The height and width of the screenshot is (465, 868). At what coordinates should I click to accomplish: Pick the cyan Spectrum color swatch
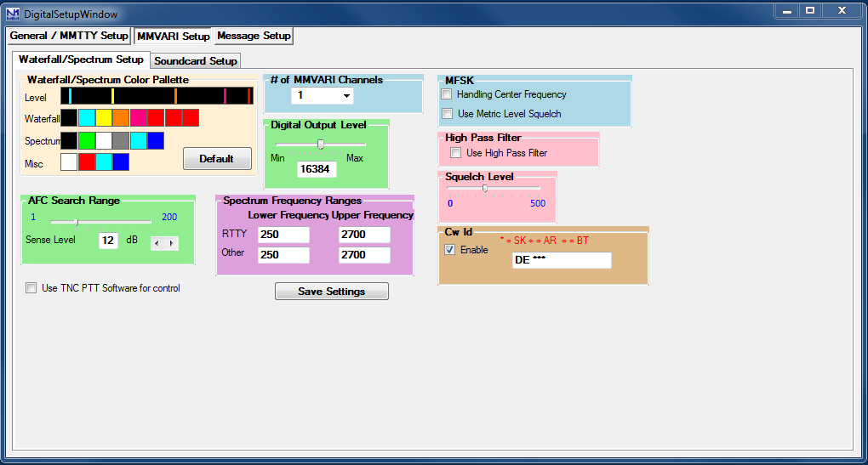[x=139, y=140]
